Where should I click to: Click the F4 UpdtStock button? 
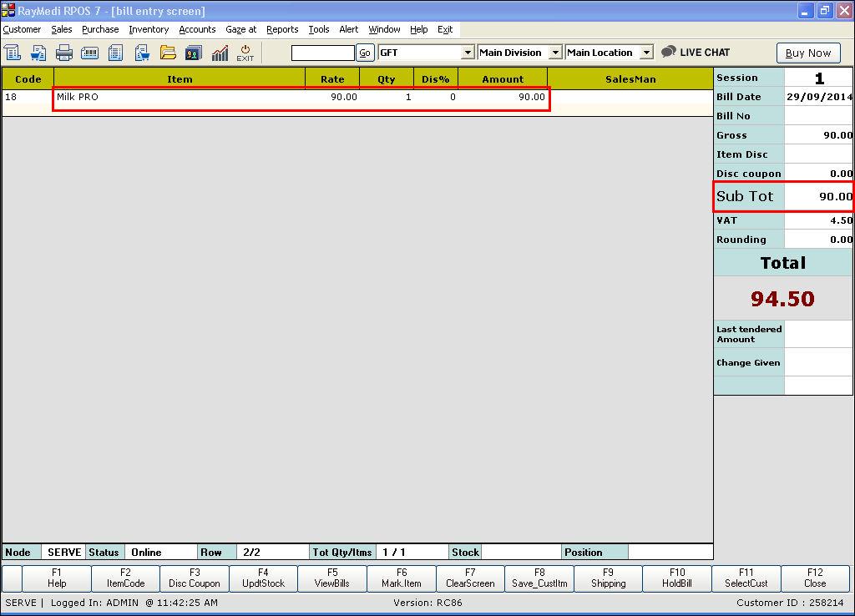[263, 578]
